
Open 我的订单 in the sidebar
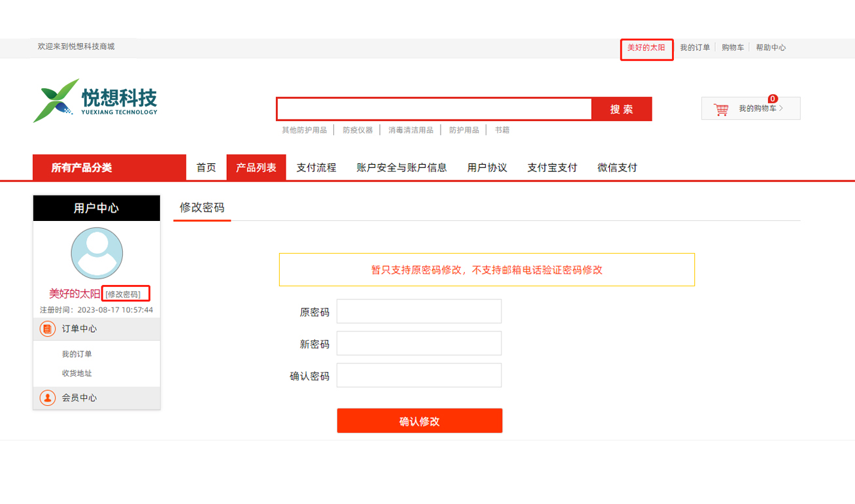tap(77, 354)
